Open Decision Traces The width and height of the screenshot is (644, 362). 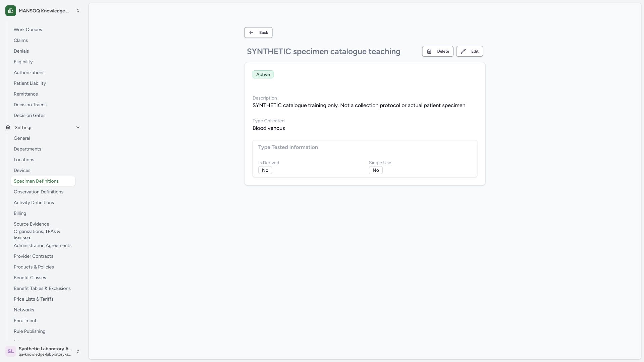coord(43,105)
